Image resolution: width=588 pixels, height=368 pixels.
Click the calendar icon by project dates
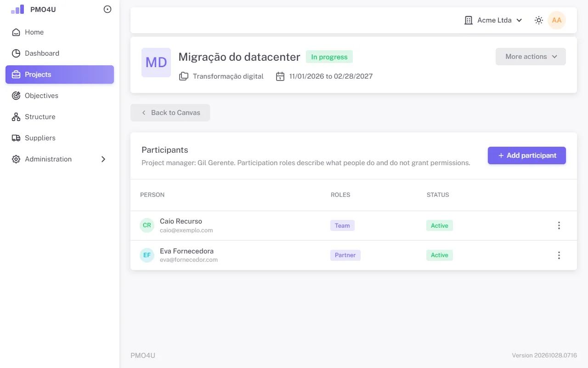point(280,76)
